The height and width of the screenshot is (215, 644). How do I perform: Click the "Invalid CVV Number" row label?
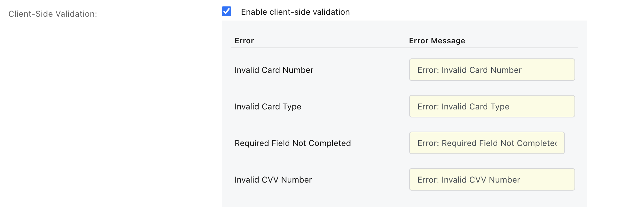click(273, 180)
